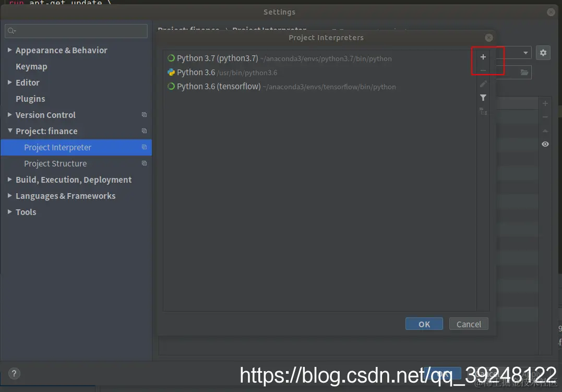Uninstall package minus icon in Settings window
Image resolution: width=562 pixels, height=392 pixels.
pyautogui.click(x=545, y=117)
